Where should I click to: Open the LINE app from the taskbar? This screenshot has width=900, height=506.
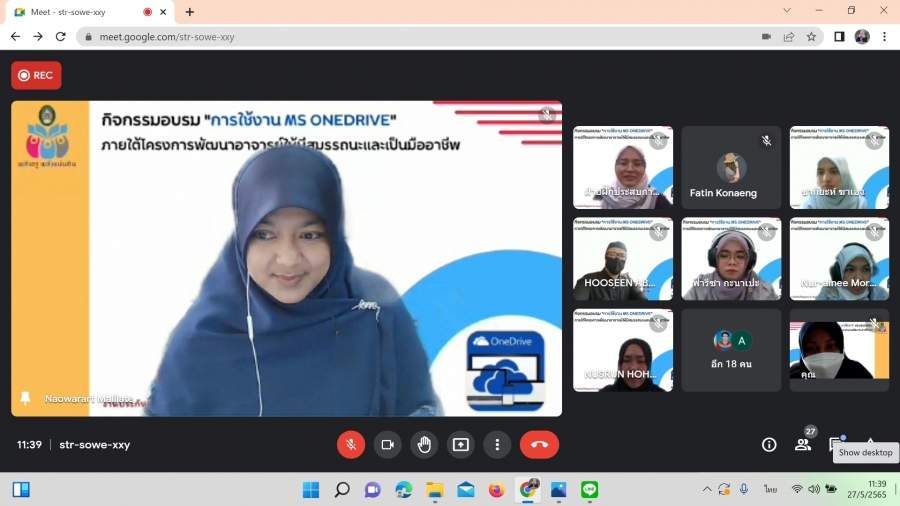(x=589, y=489)
